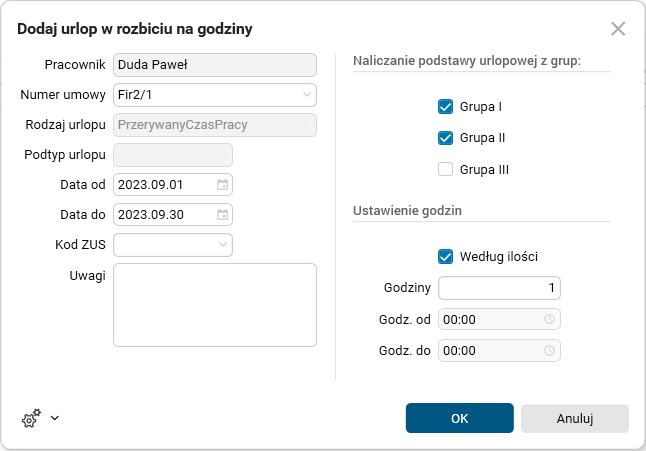Screen dimensions: 646x451
Task: Click into the Uwagi text area
Action: click(x=215, y=305)
